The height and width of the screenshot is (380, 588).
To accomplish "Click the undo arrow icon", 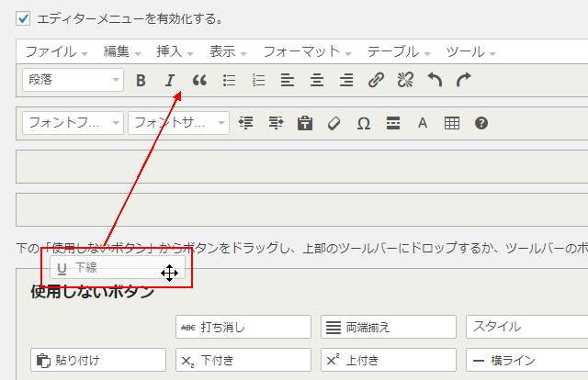I will (435, 80).
